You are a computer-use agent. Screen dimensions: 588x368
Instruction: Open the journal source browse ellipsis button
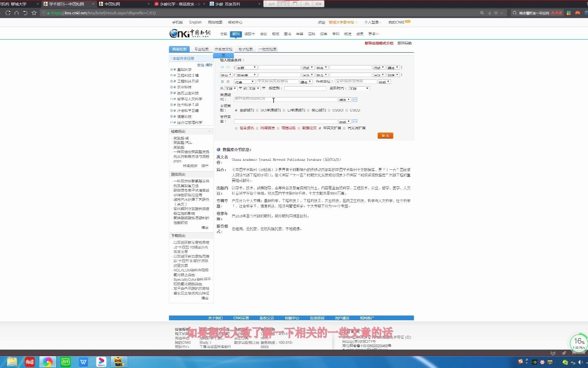tap(355, 99)
